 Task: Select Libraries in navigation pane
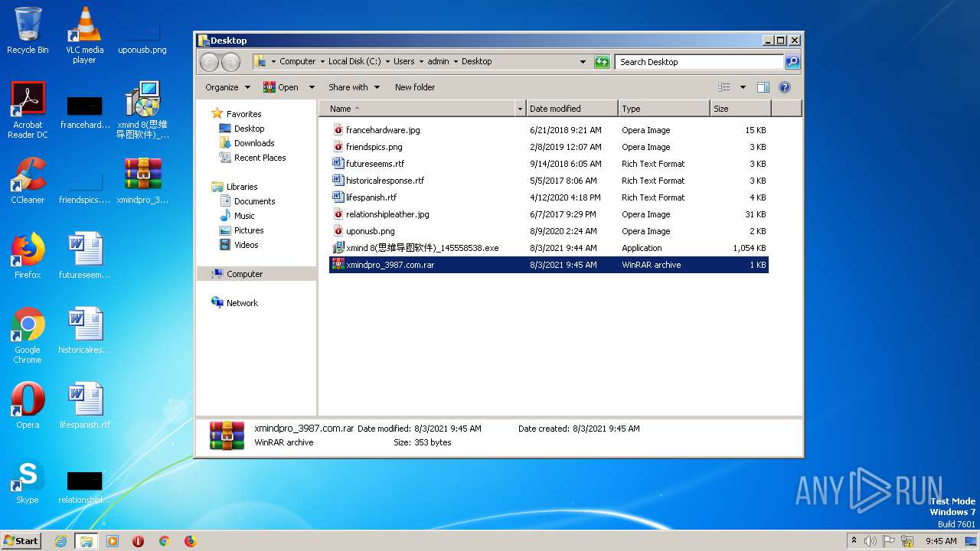tap(241, 187)
